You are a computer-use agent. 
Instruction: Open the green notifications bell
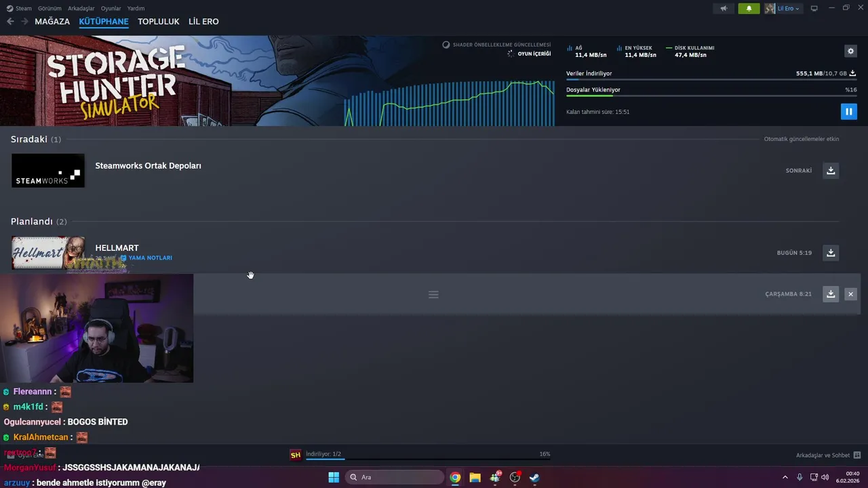(749, 8)
